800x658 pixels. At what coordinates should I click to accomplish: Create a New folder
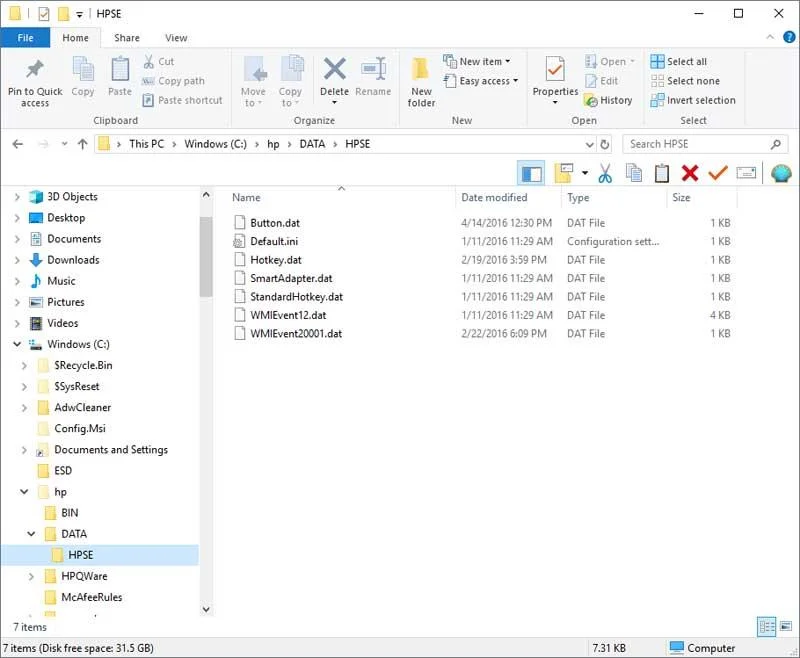coord(421,82)
